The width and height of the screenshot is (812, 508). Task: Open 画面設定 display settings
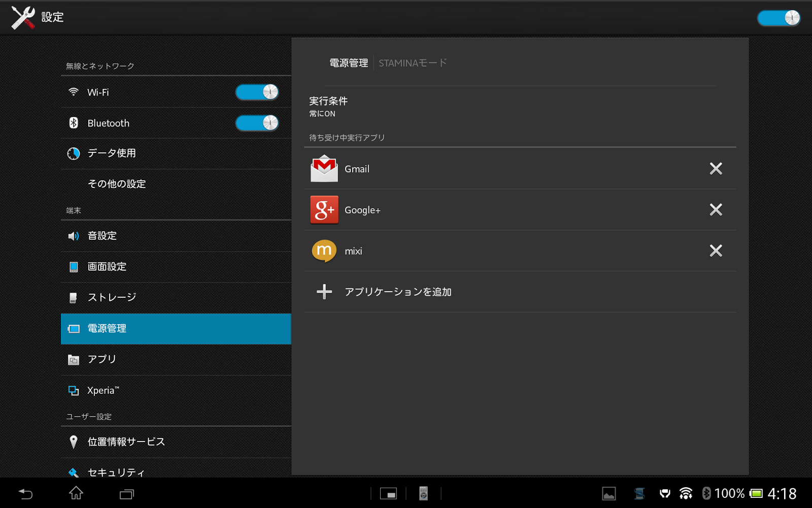[176, 267]
